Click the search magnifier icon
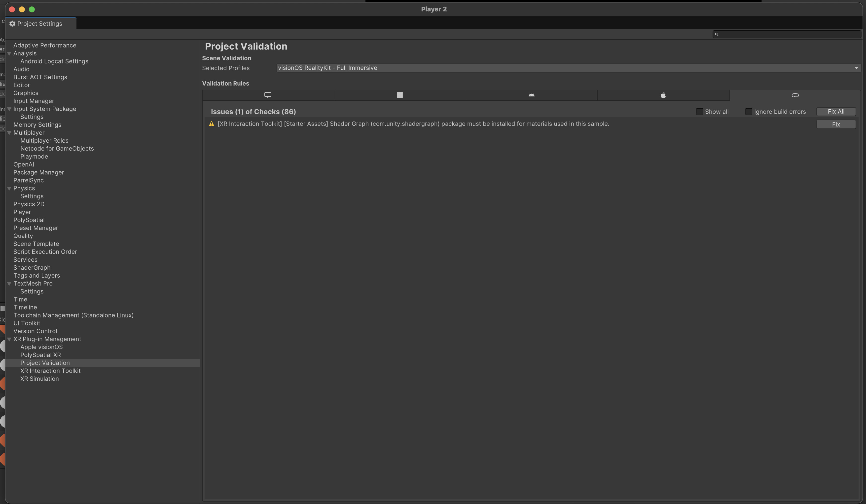Viewport: 866px width, 504px height. point(717,34)
